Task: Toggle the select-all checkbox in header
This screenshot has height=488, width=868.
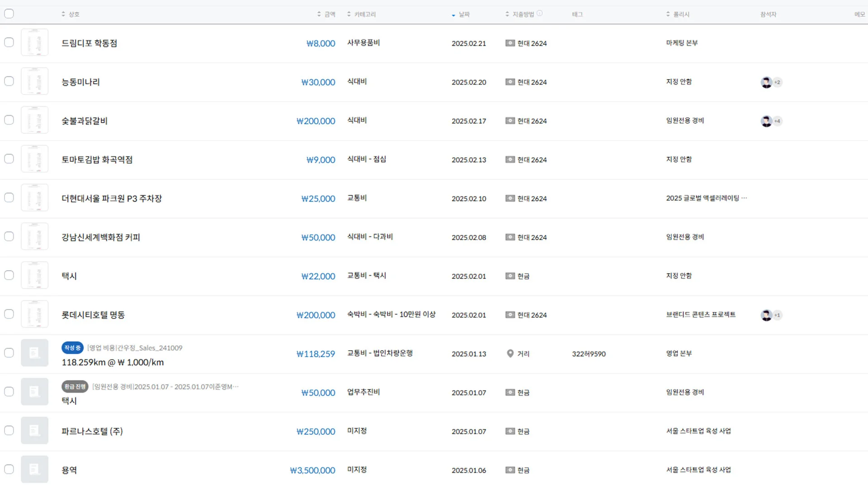Action: (x=9, y=14)
